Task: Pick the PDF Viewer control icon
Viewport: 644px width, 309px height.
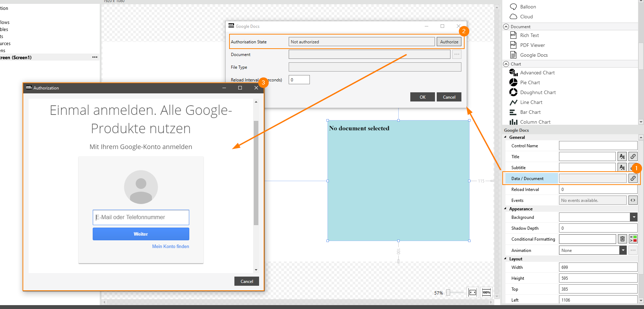Action: pyautogui.click(x=514, y=45)
